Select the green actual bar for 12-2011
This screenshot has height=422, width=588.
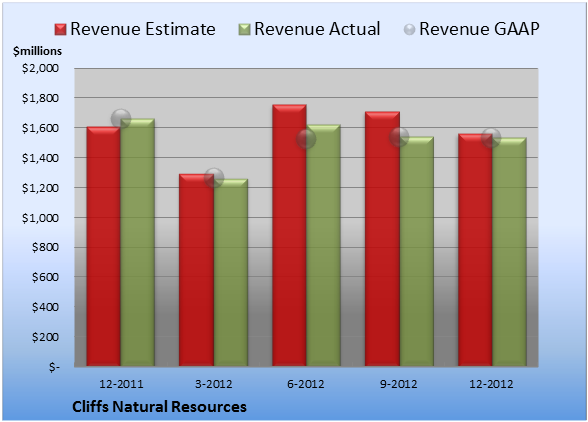click(138, 243)
